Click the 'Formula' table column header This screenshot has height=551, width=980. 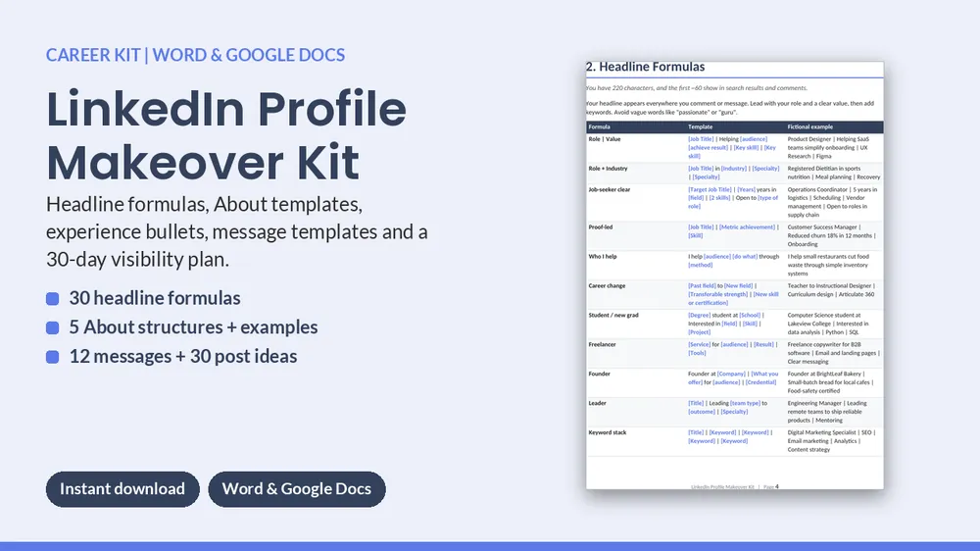tap(600, 126)
